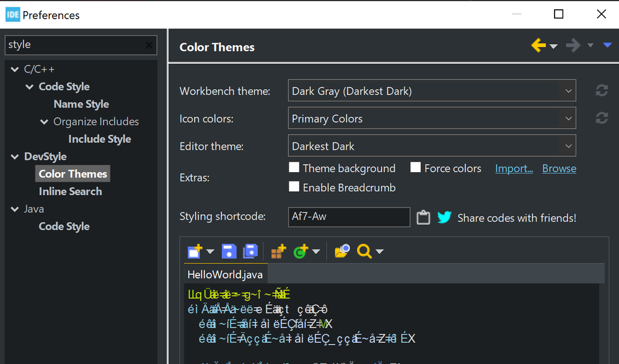619x364 pixels.
Task: Click green new class icon
Action: pyautogui.click(x=301, y=251)
